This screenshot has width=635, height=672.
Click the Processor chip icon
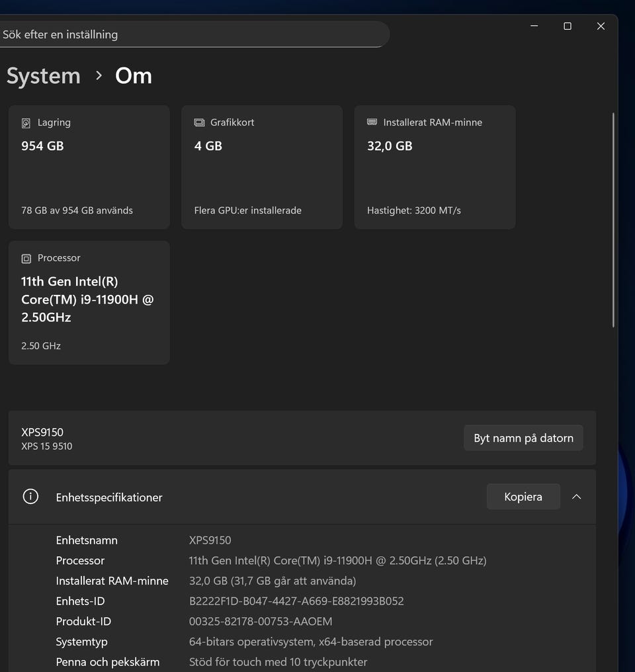click(x=26, y=259)
